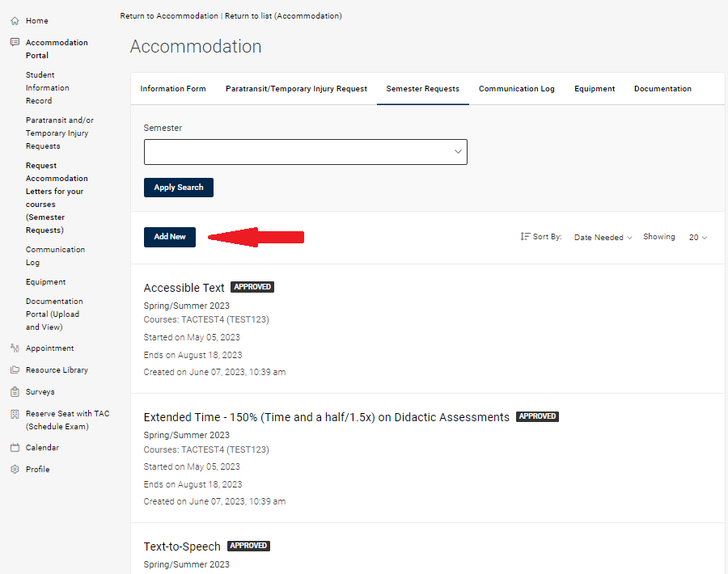Click the Appointment icon in the sidebar
This screenshot has height=574, width=728.
[13, 348]
